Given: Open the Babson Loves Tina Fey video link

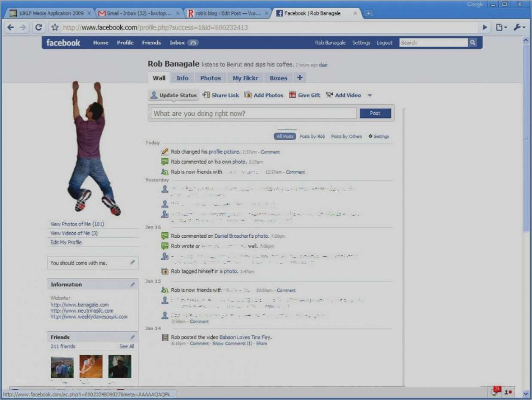Looking at the screenshot, I should 245,337.
